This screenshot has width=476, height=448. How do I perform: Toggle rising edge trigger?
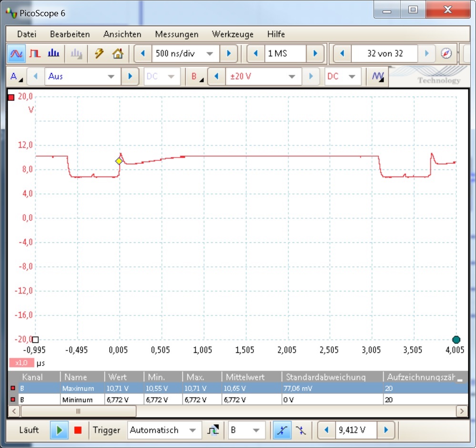(x=282, y=430)
